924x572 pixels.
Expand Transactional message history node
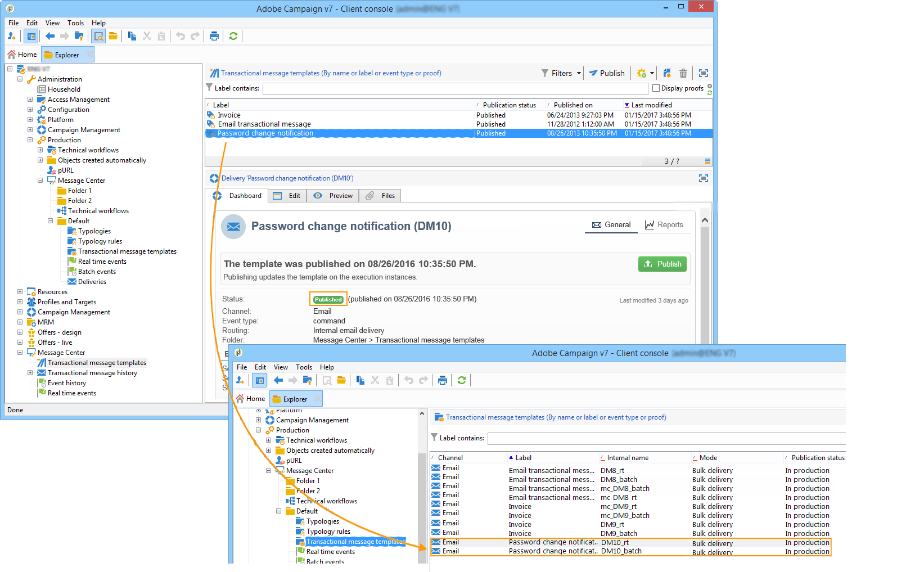30,373
